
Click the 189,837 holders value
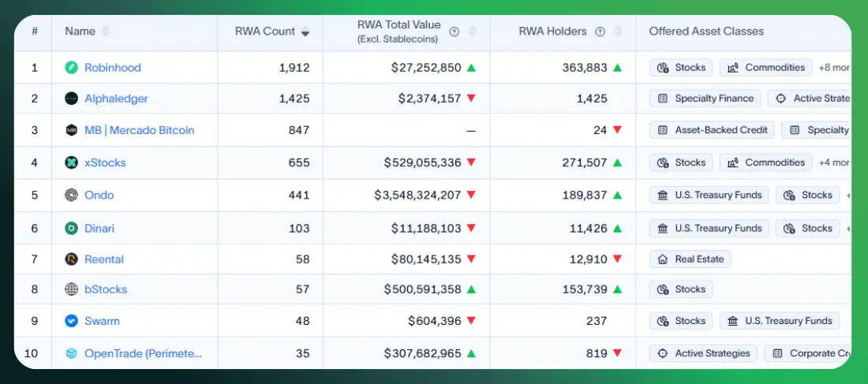[585, 195]
